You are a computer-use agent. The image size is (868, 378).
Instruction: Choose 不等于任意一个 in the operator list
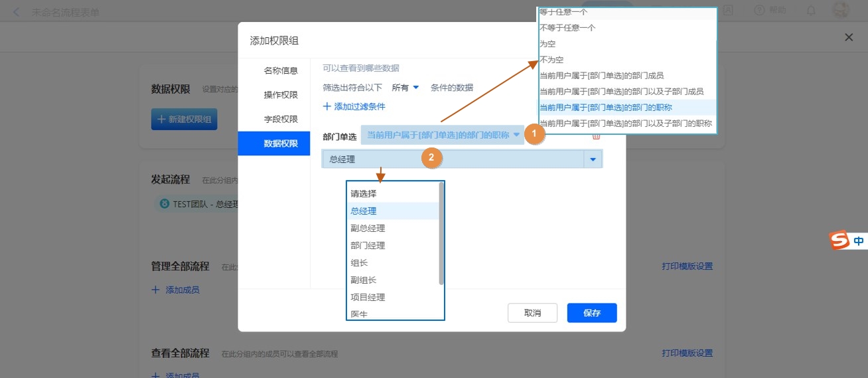pyautogui.click(x=567, y=28)
